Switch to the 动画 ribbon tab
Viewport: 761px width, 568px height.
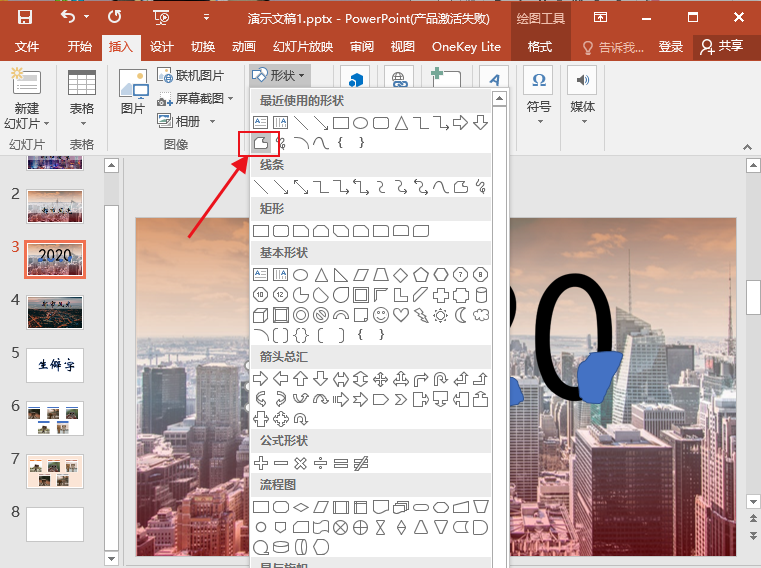(x=244, y=47)
